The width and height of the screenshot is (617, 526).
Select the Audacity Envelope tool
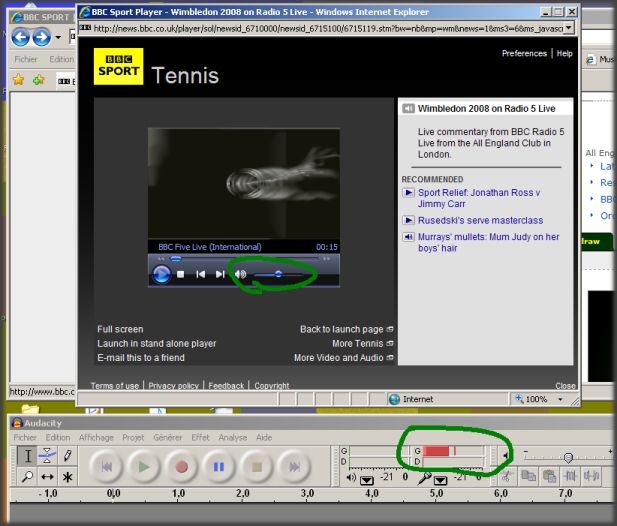click(47, 456)
